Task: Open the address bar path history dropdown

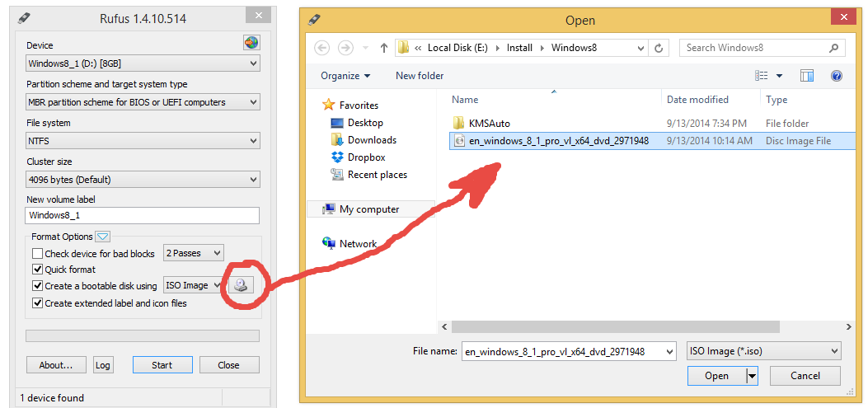Action: point(640,48)
